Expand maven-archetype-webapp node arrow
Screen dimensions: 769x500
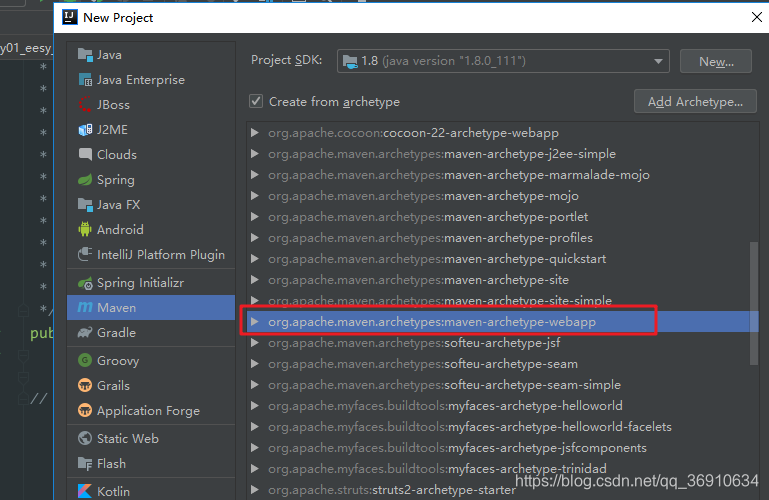click(x=255, y=322)
